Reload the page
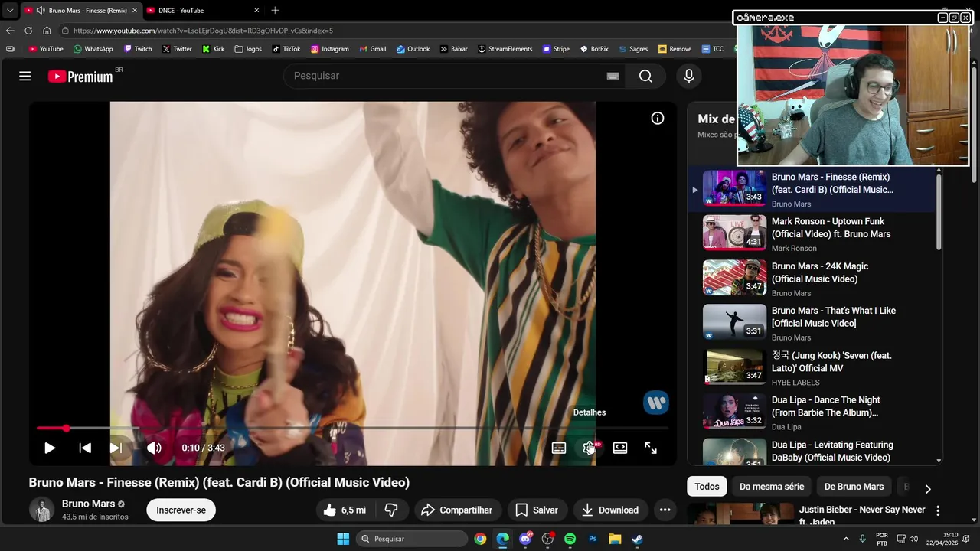Screen dimensions: 980x551 click(28, 31)
